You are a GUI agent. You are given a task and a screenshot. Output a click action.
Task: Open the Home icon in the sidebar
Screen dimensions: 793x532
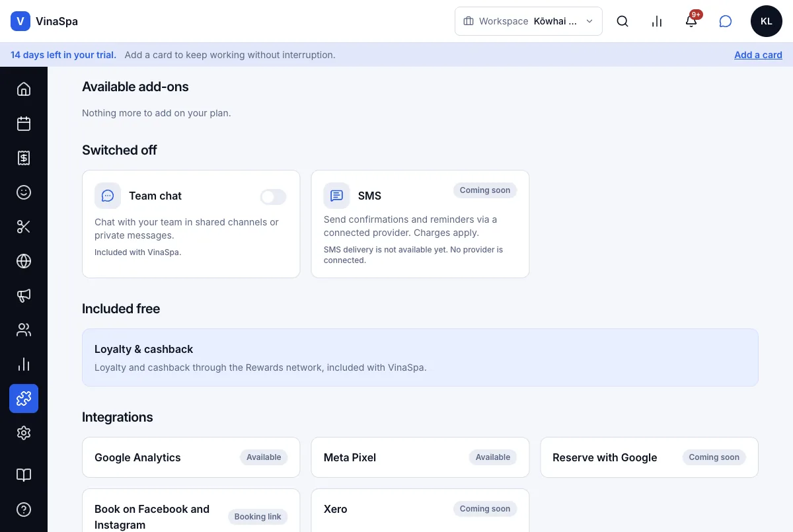click(x=24, y=89)
